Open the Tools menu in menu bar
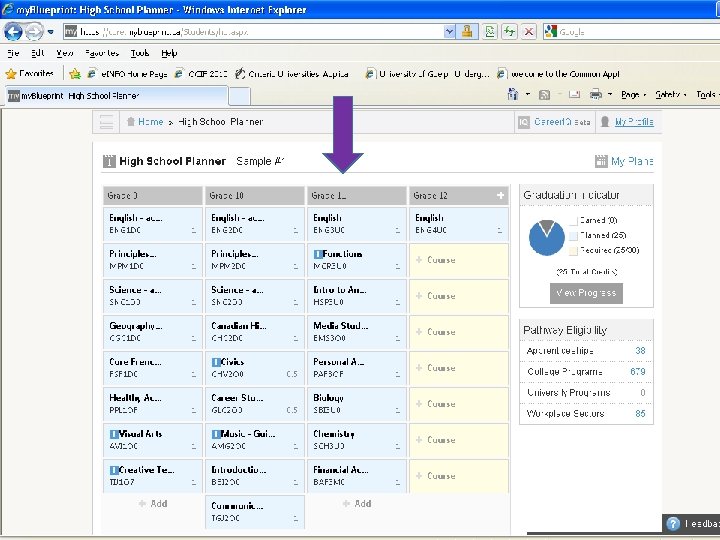The width and height of the screenshot is (720, 540). [140, 53]
